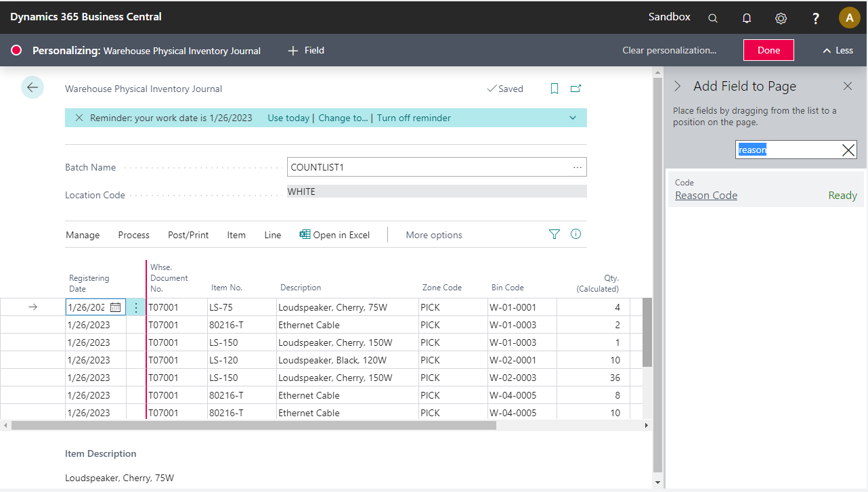Clear the reason search box
This screenshot has width=868, height=492.
pos(848,150)
